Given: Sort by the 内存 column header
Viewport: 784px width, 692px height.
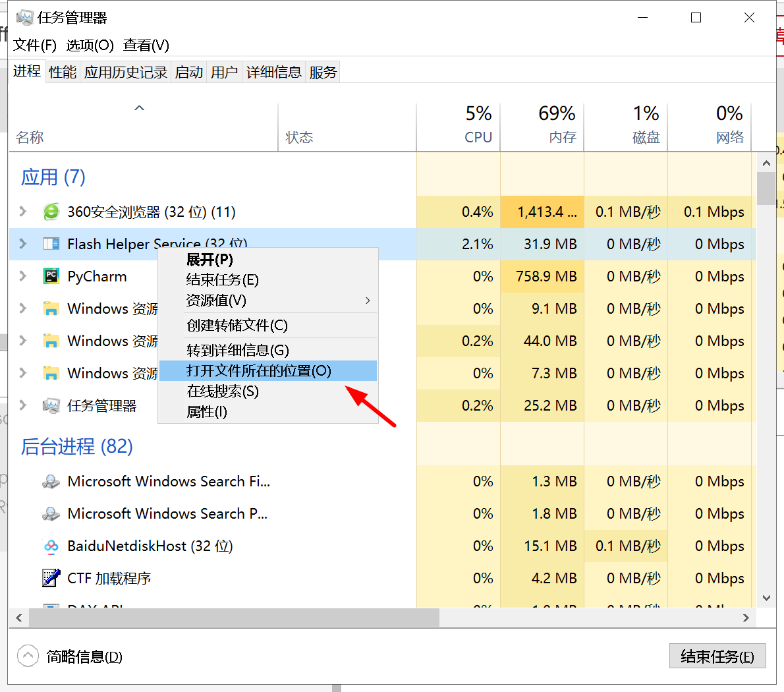Looking at the screenshot, I should point(542,127).
